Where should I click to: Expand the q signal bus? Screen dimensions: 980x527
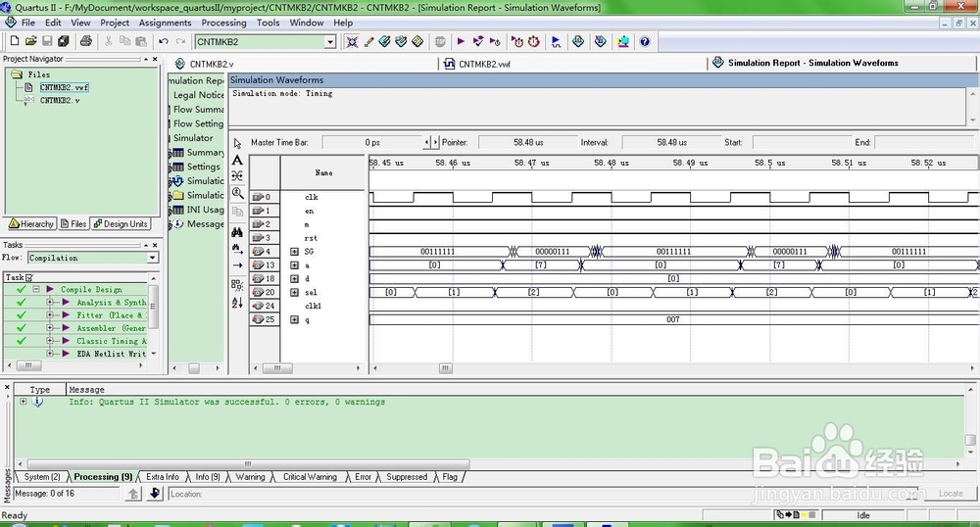(x=294, y=319)
